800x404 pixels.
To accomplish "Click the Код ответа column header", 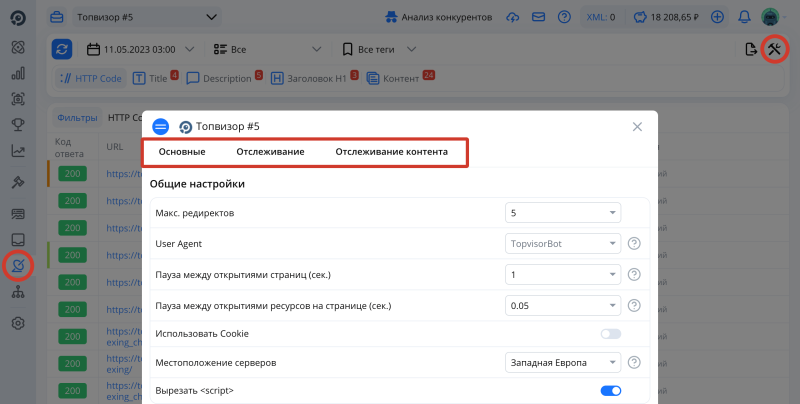I will (69, 147).
